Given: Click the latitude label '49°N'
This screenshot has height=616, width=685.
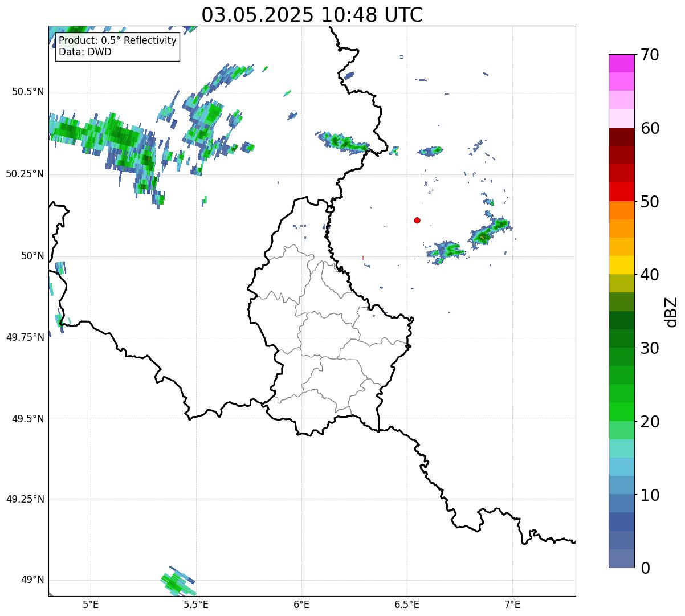Looking at the screenshot, I should (x=32, y=580).
